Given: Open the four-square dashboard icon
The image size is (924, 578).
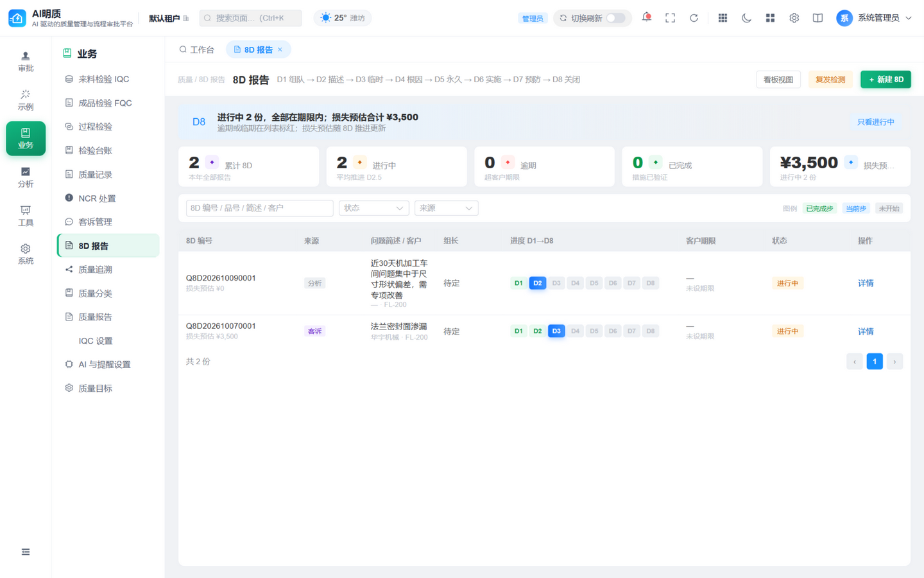Looking at the screenshot, I should coord(770,18).
